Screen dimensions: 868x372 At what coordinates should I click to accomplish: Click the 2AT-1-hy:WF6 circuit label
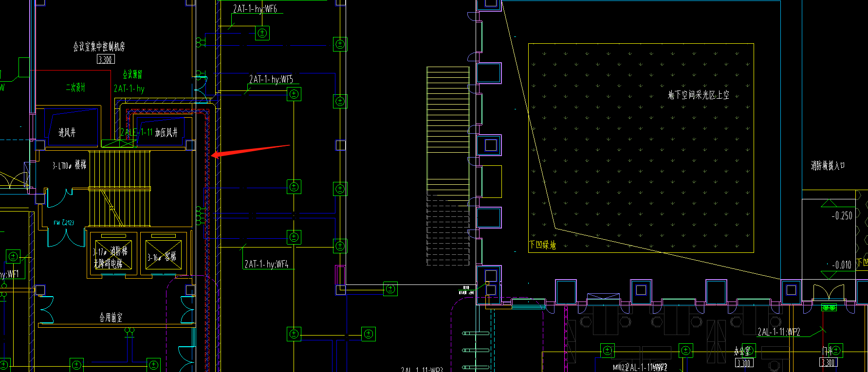click(255, 9)
